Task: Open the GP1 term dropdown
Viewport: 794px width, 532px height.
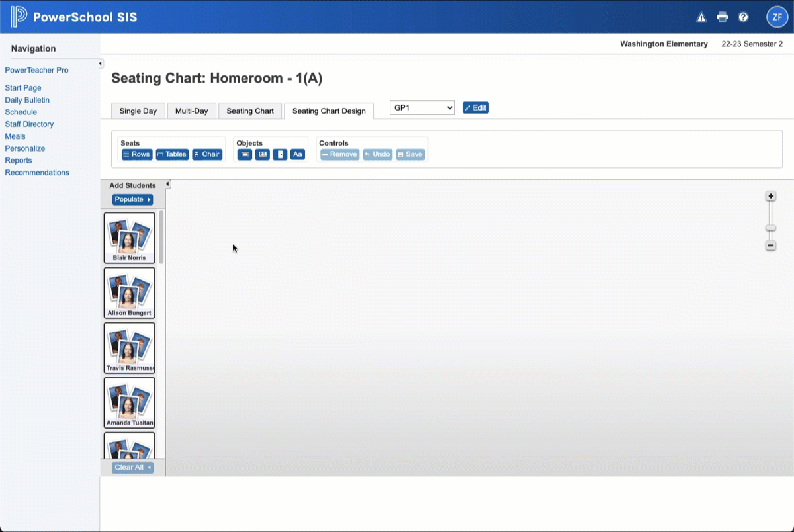Action: click(422, 107)
